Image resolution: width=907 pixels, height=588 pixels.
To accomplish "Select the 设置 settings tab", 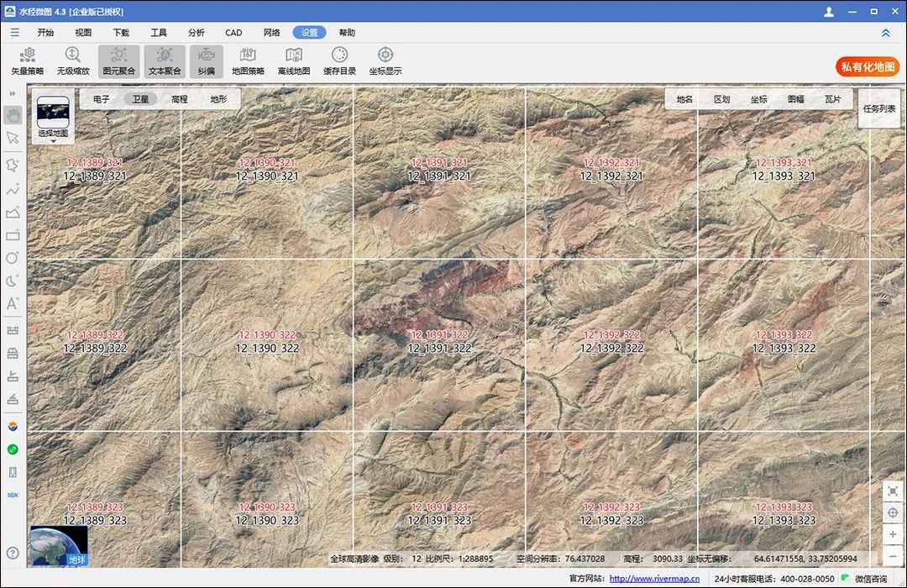I will [309, 33].
